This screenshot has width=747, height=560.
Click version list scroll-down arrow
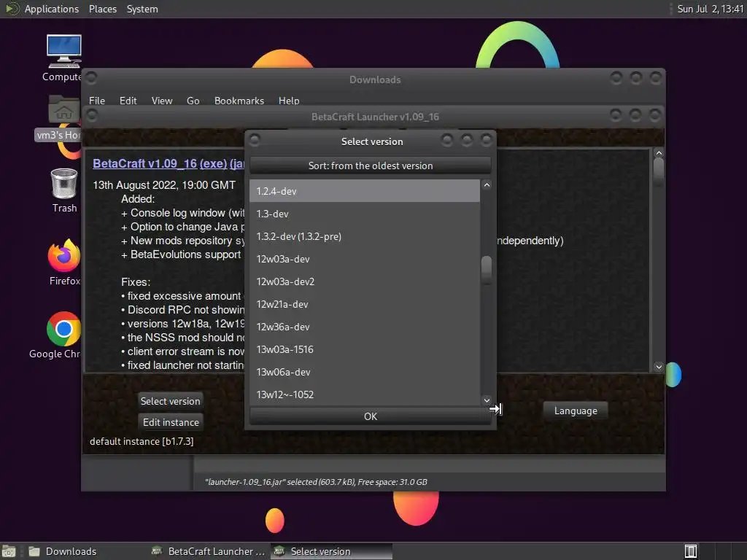click(487, 400)
